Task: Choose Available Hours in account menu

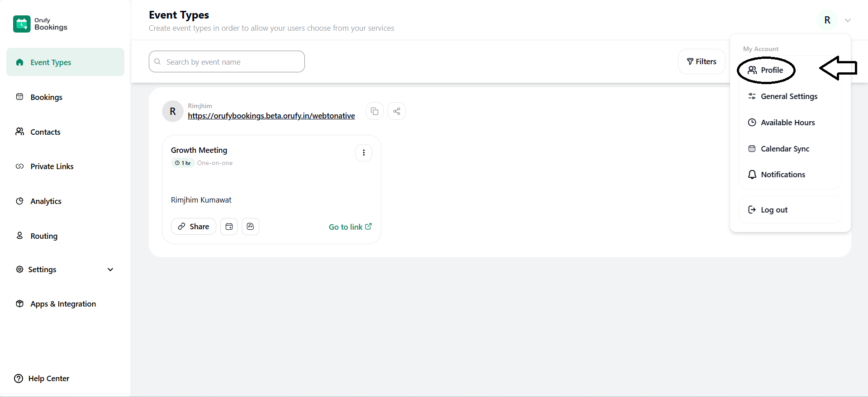Action: point(787,123)
